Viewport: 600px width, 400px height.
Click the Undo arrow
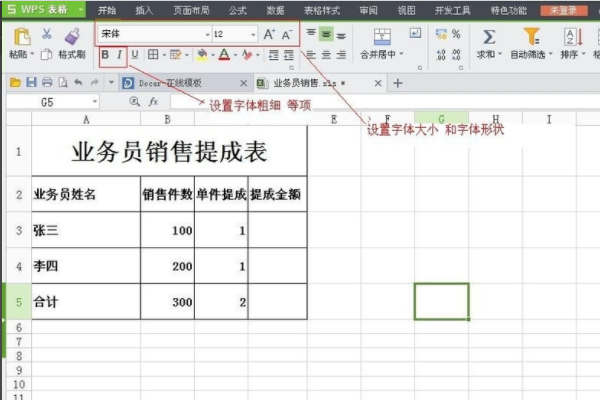[x=78, y=82]
